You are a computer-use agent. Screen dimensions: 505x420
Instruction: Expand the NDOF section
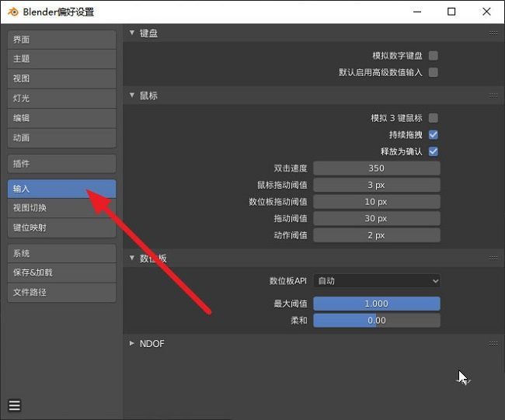131,343
